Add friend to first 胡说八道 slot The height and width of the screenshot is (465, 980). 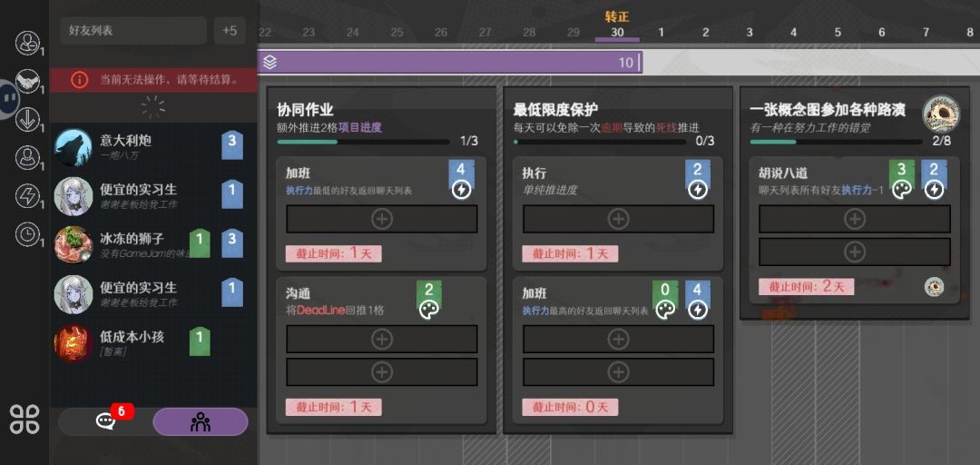pyautogui.click(x=855, y=219)
